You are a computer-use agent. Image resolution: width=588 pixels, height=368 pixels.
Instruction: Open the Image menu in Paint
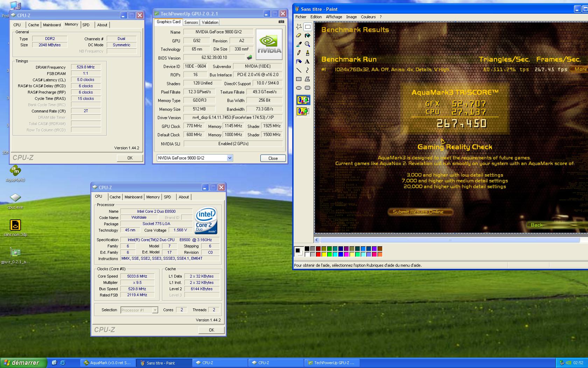click(x=351, y=17)
